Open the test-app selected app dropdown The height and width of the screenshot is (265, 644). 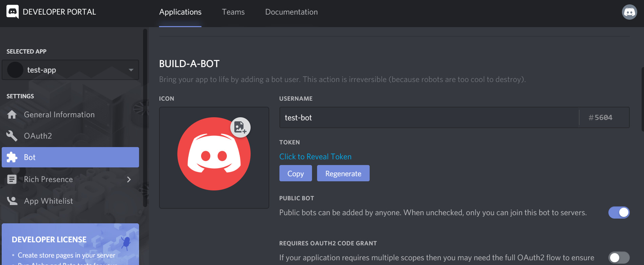pyautogui.click(x=71, y=70)
